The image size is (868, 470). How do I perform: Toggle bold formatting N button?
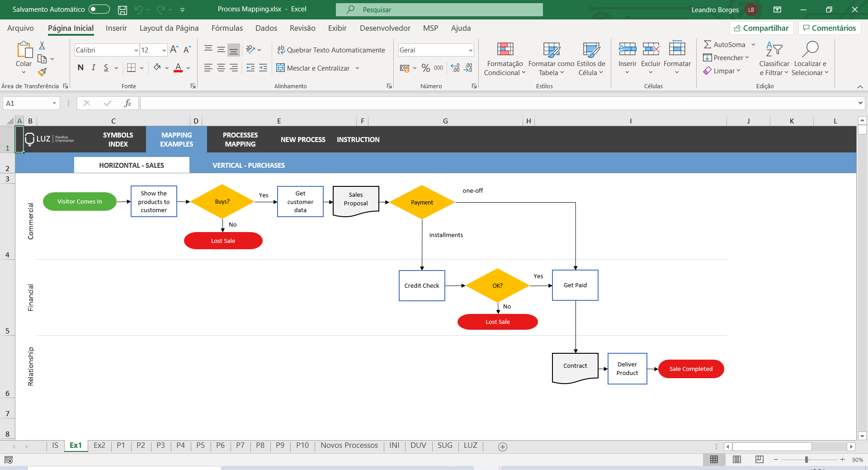click(x=80, y=68)
